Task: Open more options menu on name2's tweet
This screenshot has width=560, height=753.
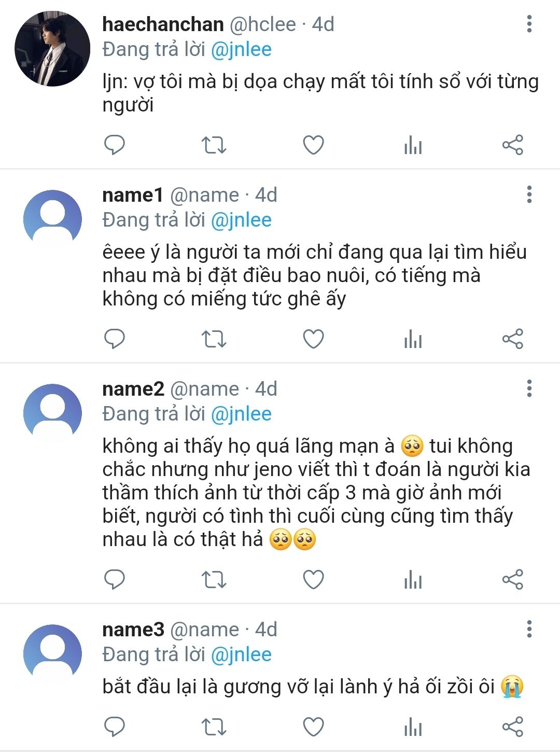Action: pyautogui.click(x=529, y=388)
